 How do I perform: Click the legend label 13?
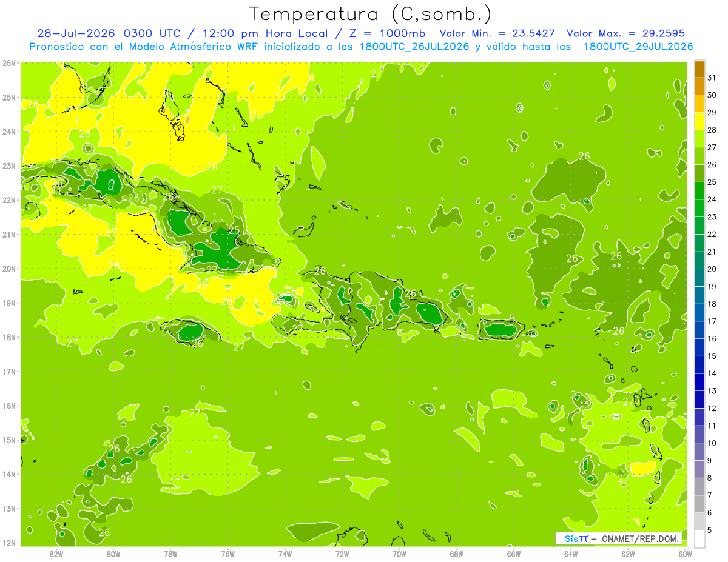712,391
